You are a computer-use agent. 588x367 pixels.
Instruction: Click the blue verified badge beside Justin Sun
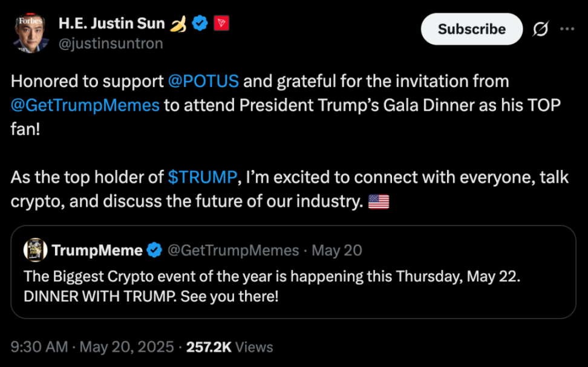pyautogui.click(x=200, y=24)
